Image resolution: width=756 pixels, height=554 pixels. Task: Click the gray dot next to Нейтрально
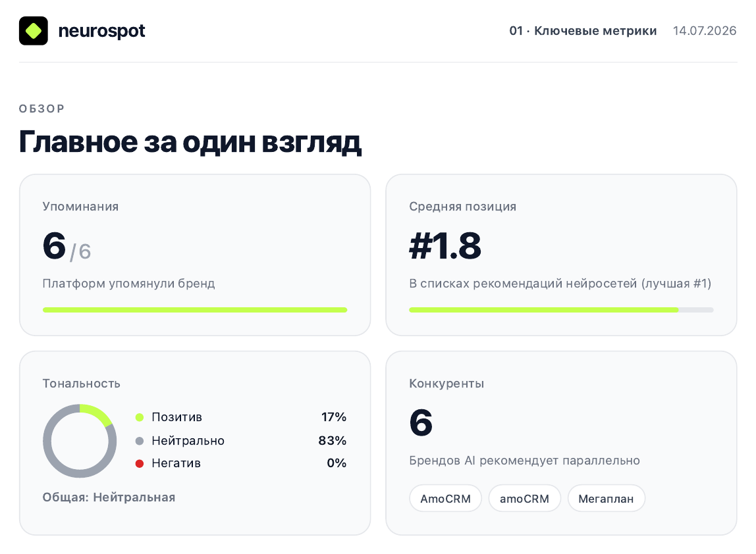pyautogui.click(x=140, y=441)
